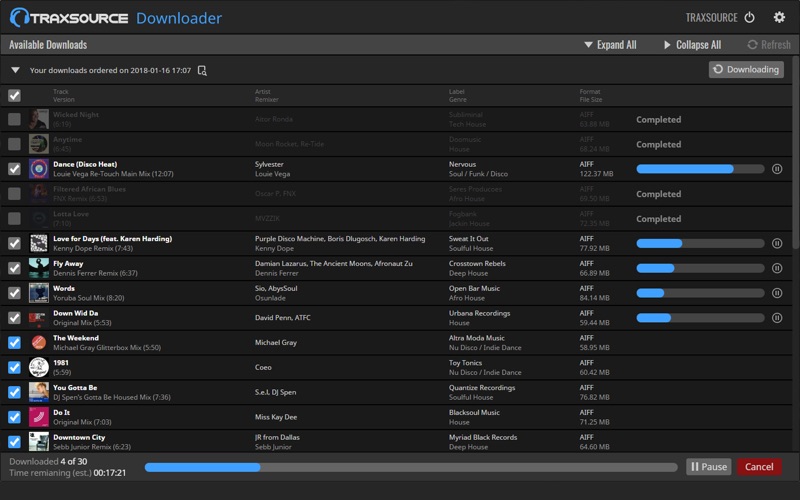This screenshot has width=800, height=500.
Task: Click Expand All
Action: point(610,44)
